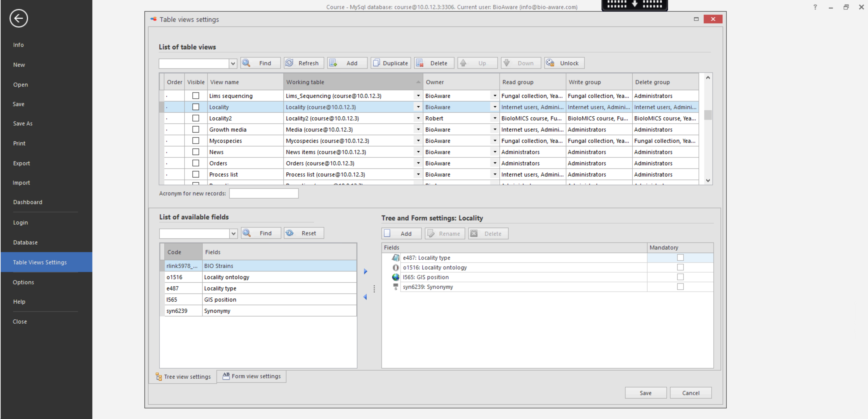The image size is (868, 419).
Task: Open Options from the left sidebar menu
Action: tap(23, 282)
